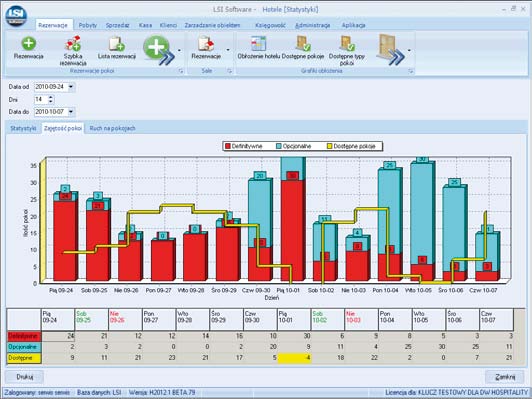The width and height of the screenshot is (532, 399).
Task: Select the Dostępne table row header
Action: pyautogui.click(x=24, y=358)
